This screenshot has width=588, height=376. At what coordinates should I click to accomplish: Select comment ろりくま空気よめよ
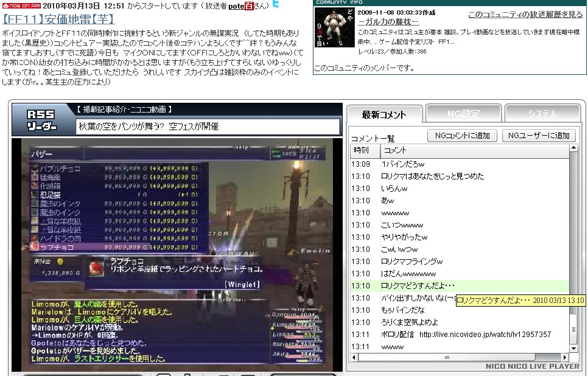tap(460, 322)
